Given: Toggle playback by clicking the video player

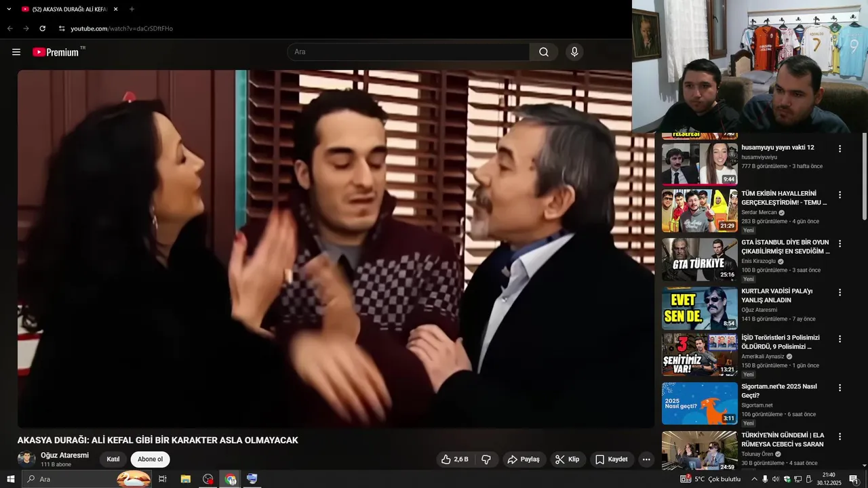Looking at the screenshot, I should pyautogui.click(x=336, y=249).
